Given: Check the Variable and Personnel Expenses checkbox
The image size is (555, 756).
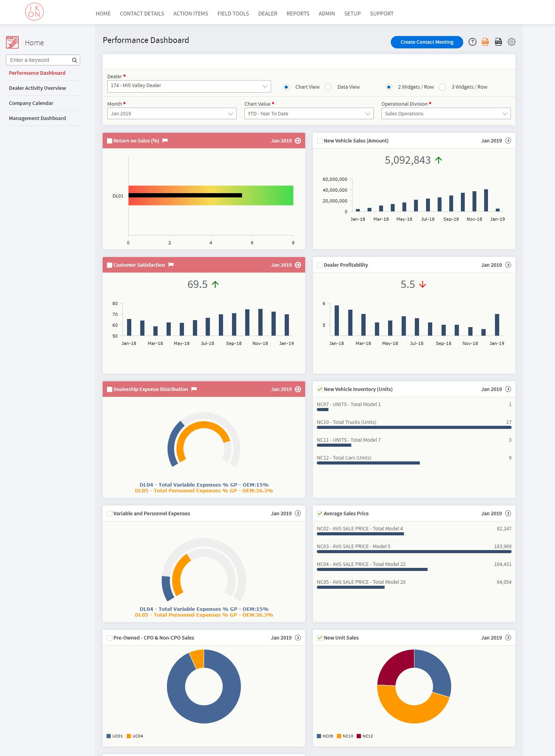Looking at the screenshot, I should pos(110,514).
